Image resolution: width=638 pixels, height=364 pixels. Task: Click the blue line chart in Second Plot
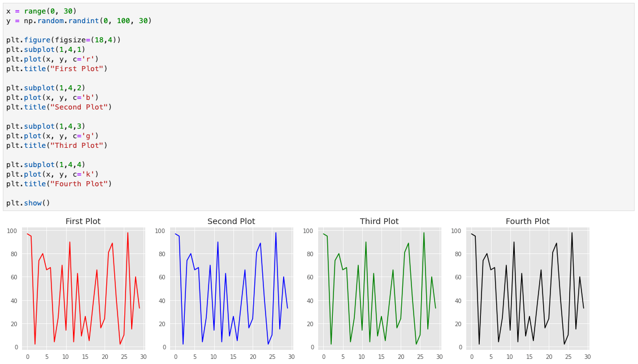click(x=231, y=288)
